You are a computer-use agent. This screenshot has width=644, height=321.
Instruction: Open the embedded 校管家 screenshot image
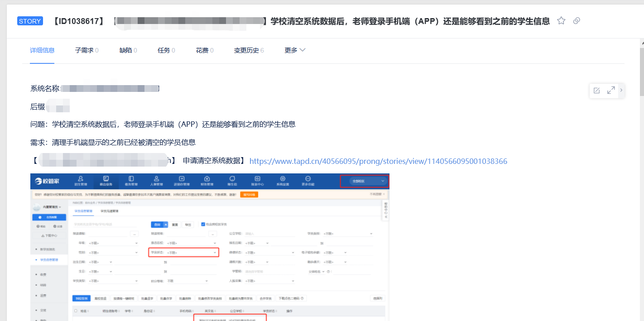coord(210,247)
